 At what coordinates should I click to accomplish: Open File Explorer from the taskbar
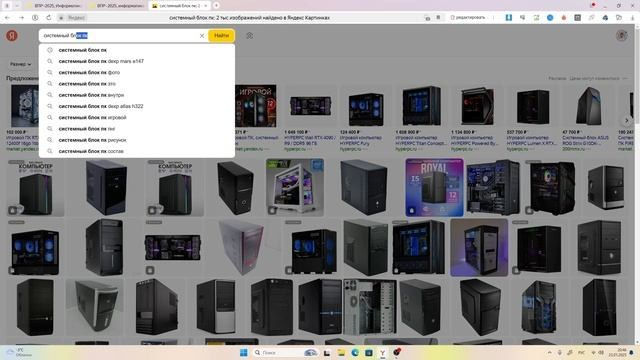(341, 353)
